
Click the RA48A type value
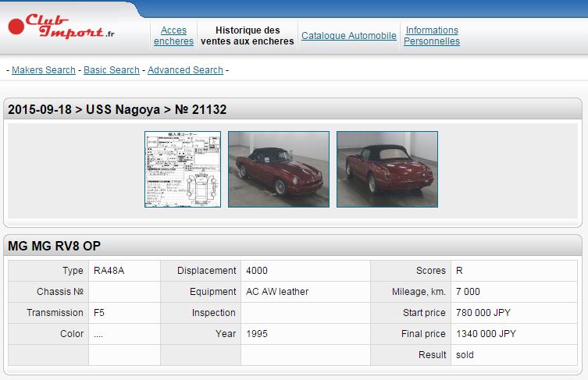[x=109, y=271]
